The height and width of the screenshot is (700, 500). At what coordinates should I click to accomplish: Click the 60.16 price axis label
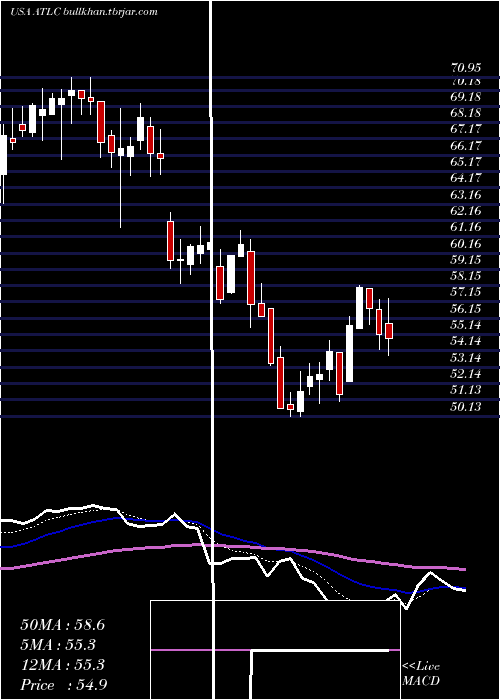[x=466, y=244]
